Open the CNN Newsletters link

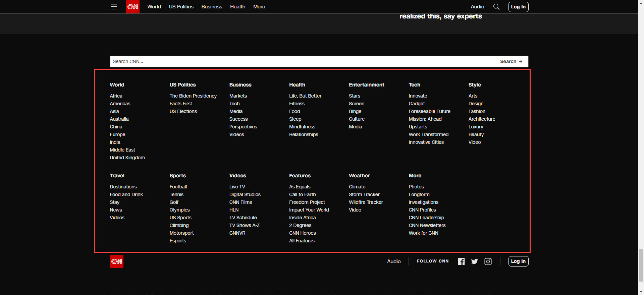click(x=427, y=225)
